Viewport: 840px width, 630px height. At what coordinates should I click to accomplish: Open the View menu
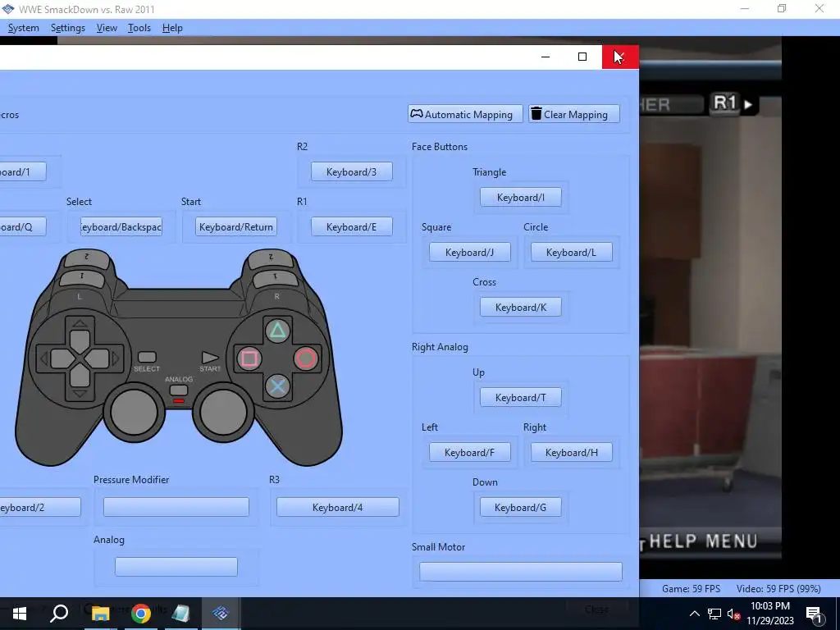pos(107,28)
